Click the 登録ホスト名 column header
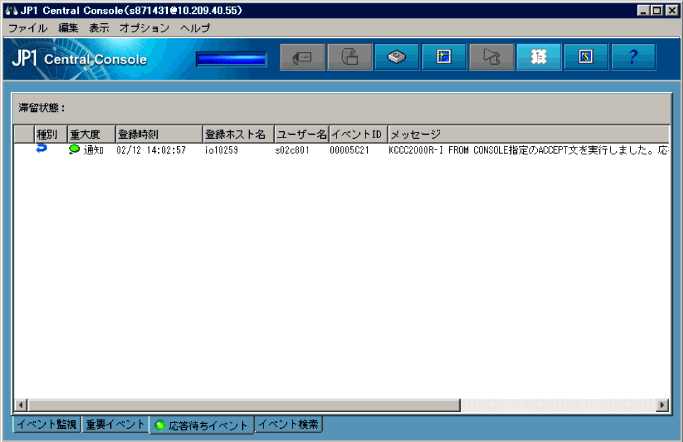This screenshot has width=683, height=442. 238,134
